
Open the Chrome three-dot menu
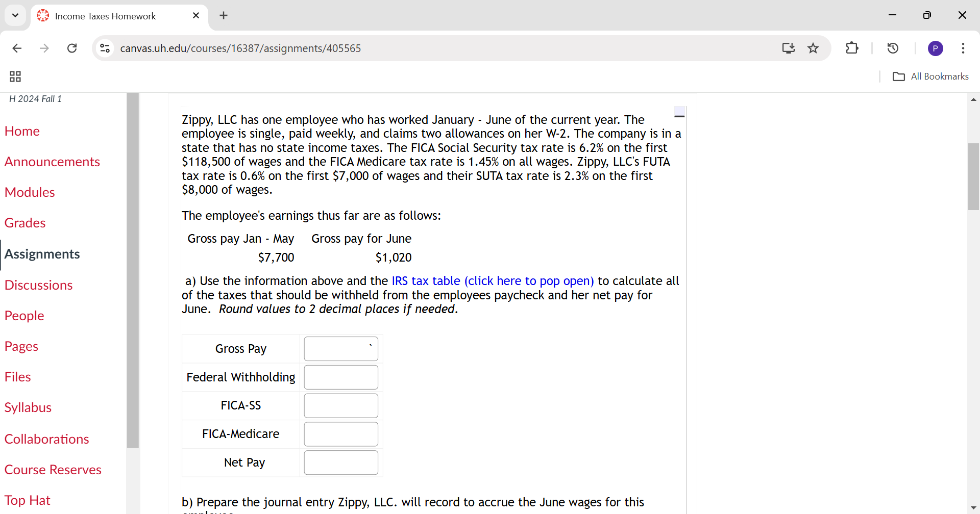(963, 48)
